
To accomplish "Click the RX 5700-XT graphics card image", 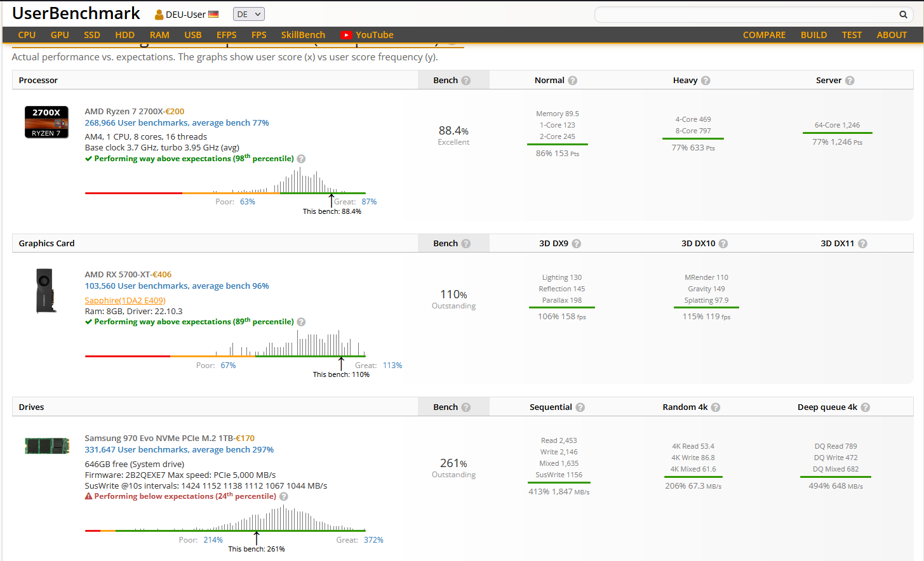I will pyautogui.click(x=46, y=291).
